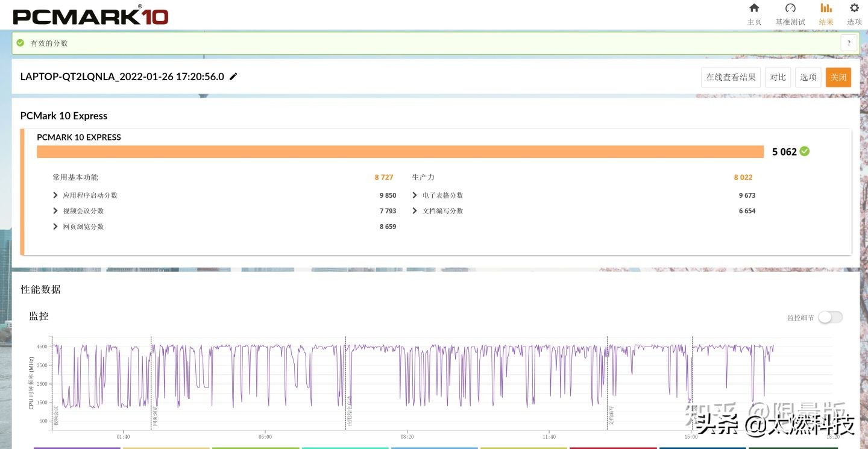
Task: Click the 05:00 time axis label
Action: click(x=265, y=436)
